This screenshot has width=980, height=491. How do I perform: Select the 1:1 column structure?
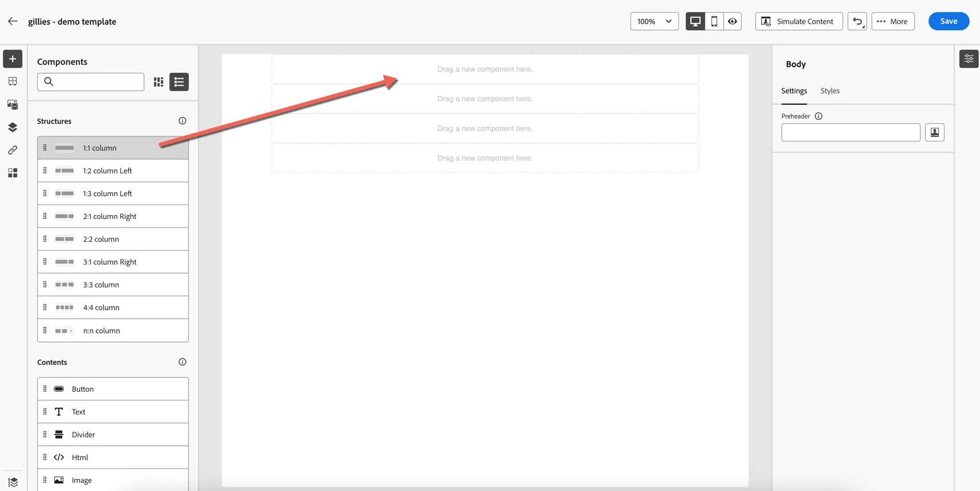click(x=113, y=148)
